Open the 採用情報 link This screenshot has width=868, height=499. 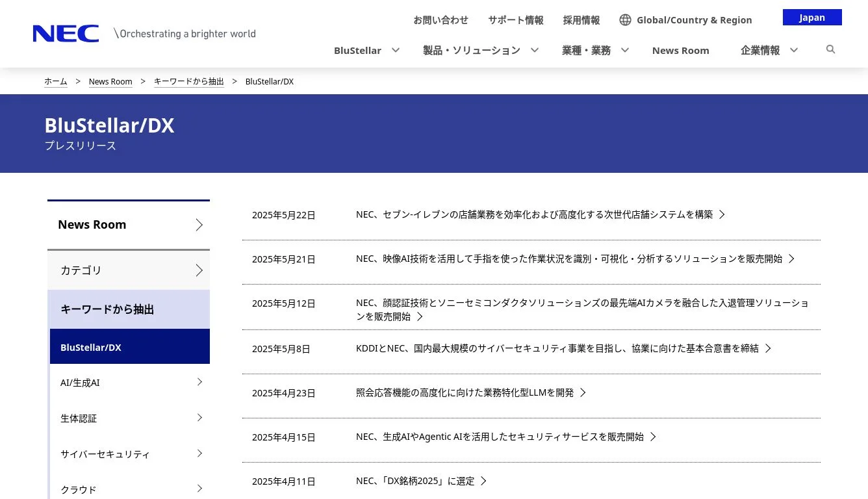[581, 20]
